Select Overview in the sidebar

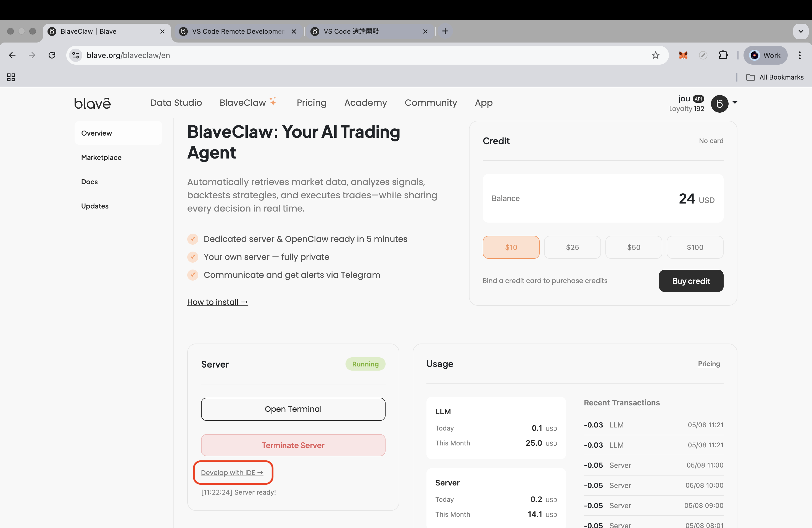click(x=118, y=133)
